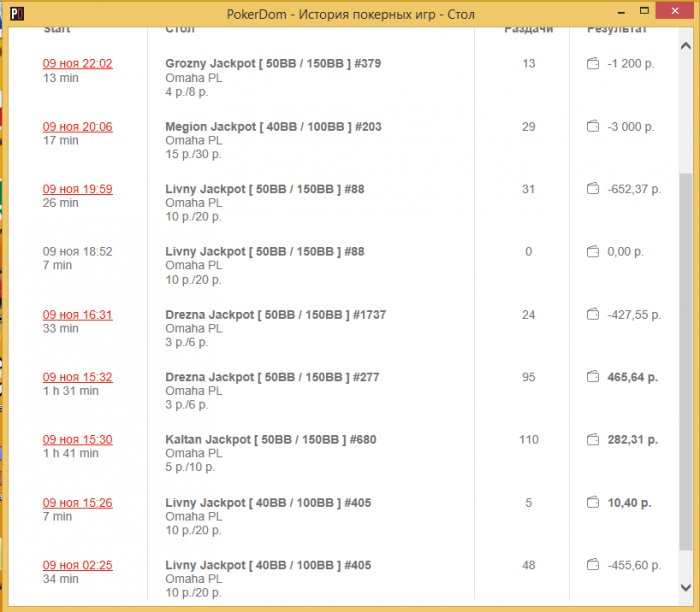Click the scrollbar up arrow
The width and height of the screenshot is (700, 612).
[686, 46]
